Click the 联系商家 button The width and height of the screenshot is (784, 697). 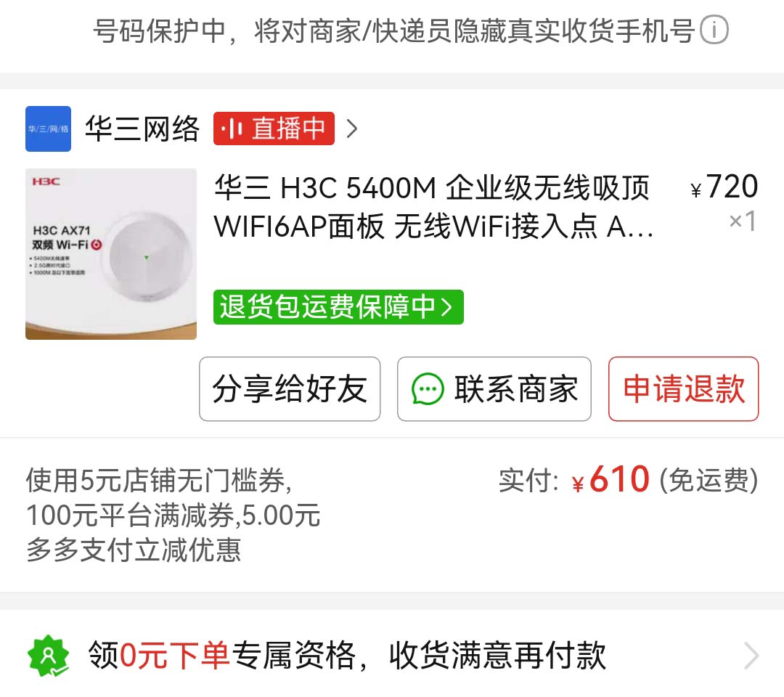[x=494, y=389]
